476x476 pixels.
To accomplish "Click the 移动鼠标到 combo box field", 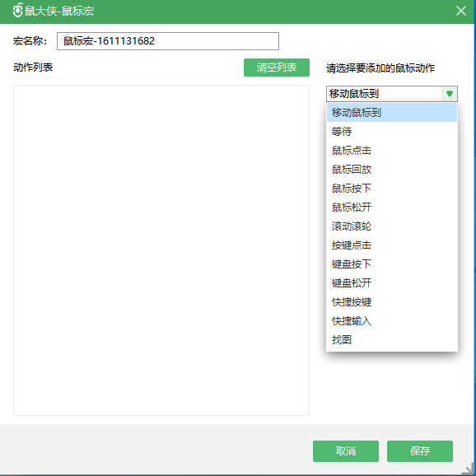I will [392, 94].
